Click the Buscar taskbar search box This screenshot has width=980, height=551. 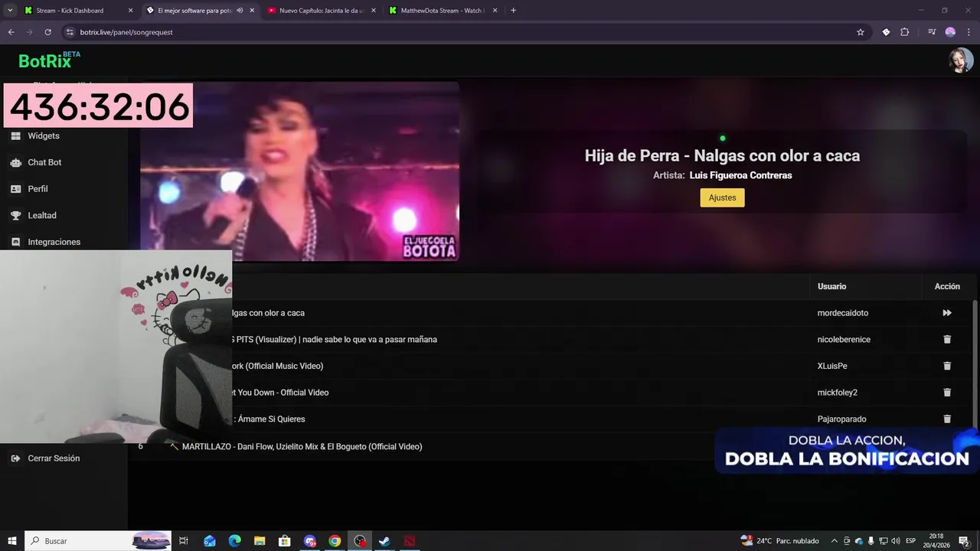[x=98, y=541]
